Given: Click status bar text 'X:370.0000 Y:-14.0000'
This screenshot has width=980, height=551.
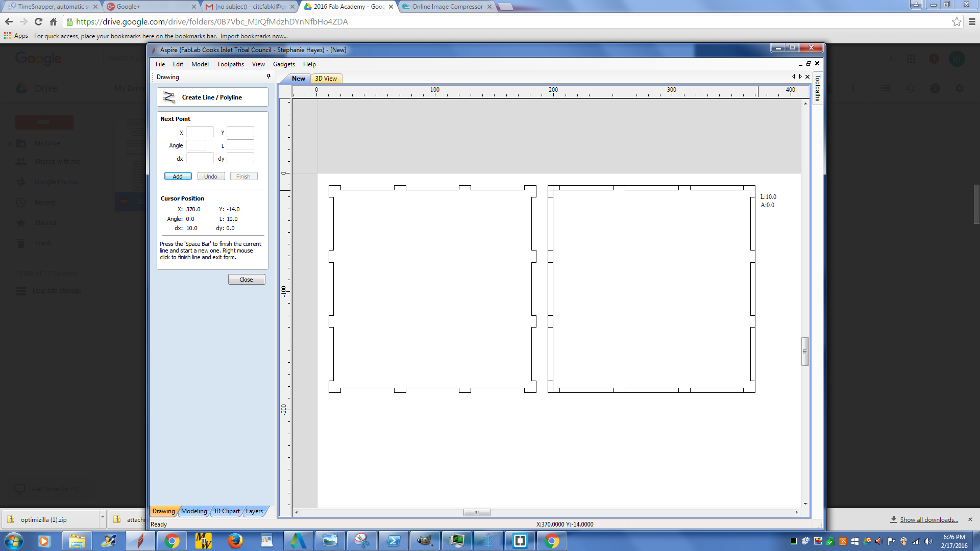Looking at the screenshot, I should pyautogui.click(x=565, y=524).
